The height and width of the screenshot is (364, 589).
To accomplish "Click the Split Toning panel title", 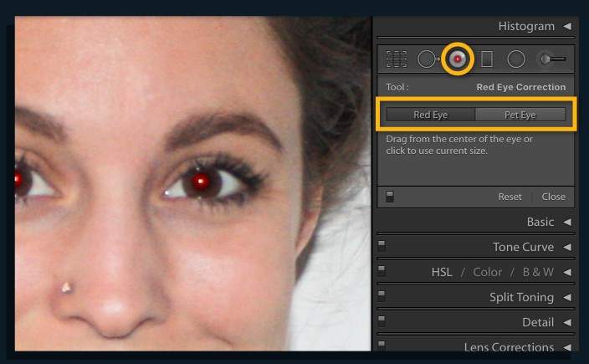I will pos(521,297).
